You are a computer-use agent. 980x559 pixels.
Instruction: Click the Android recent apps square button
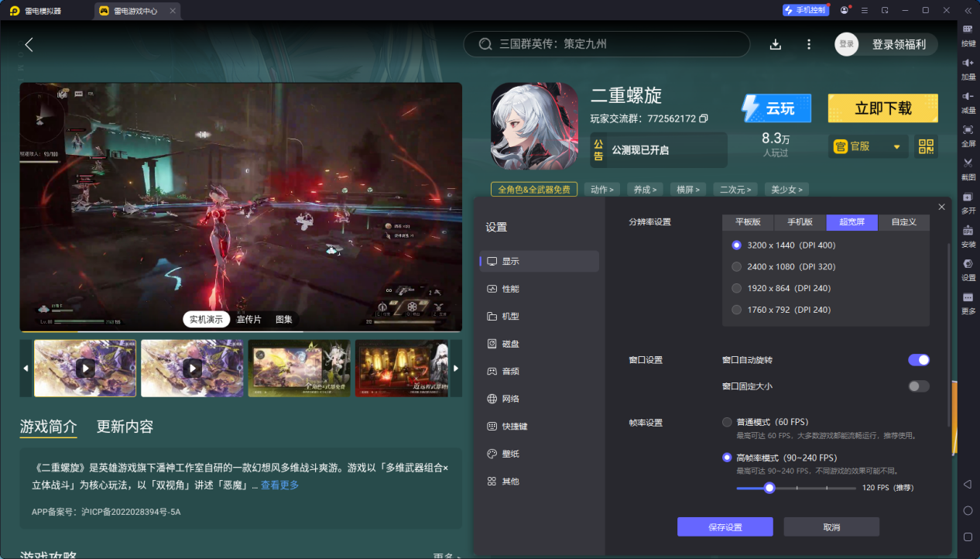(968, 537)
